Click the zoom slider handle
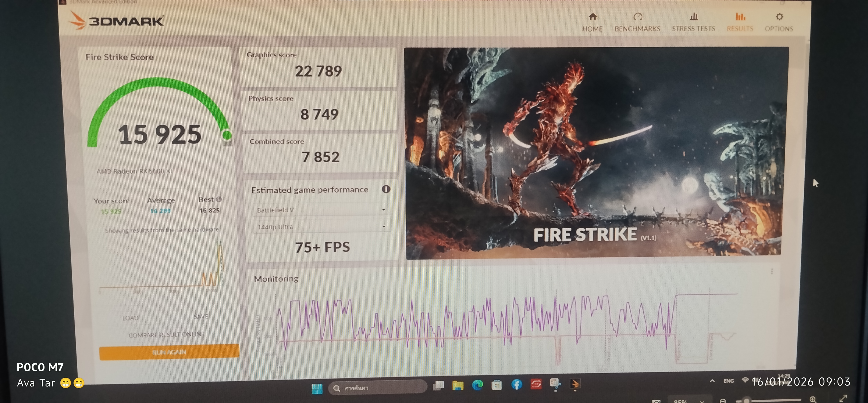Image resolution: width=868 pixels, height=403 pixels. (747, 401)
